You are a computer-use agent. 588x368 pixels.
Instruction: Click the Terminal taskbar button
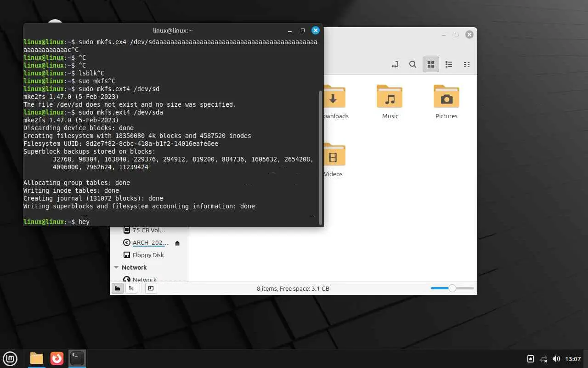pos(77,358)
